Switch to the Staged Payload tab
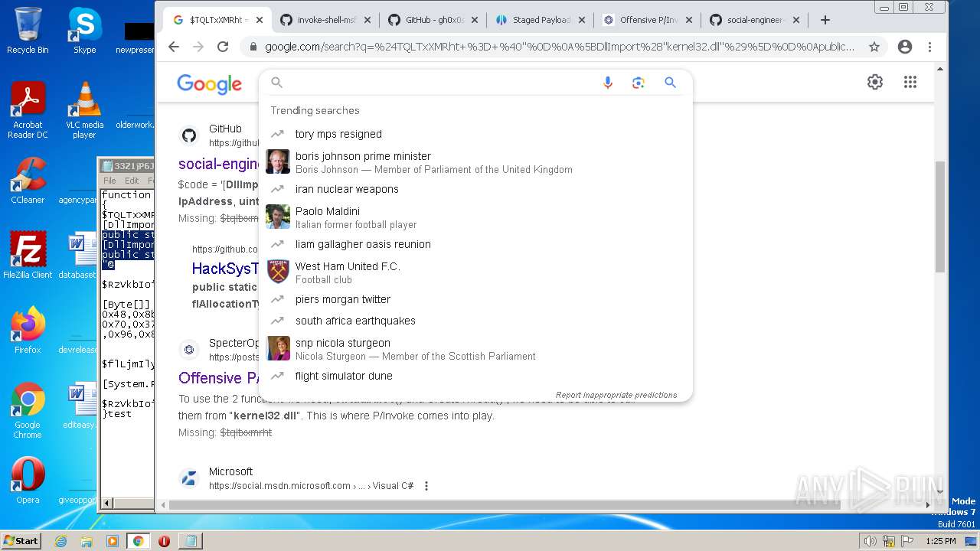The height and width of the screenshot is (551, 980). (541, 20)
